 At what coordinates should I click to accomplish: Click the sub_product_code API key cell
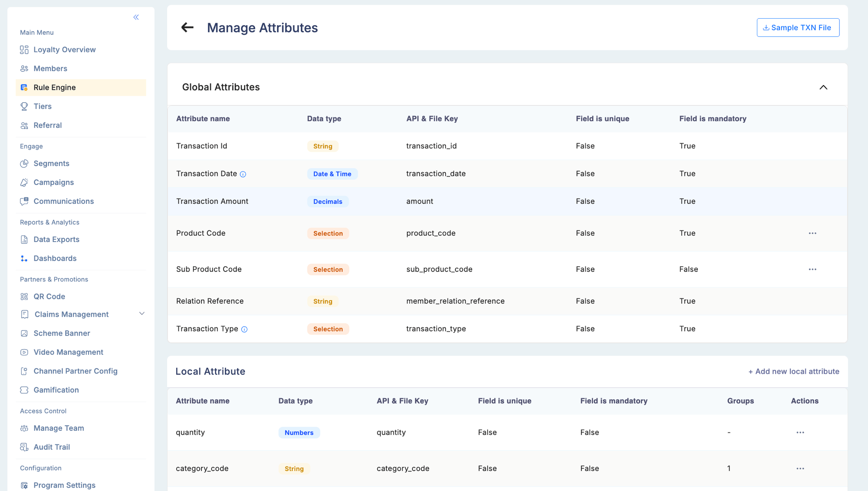pos(439,269)
